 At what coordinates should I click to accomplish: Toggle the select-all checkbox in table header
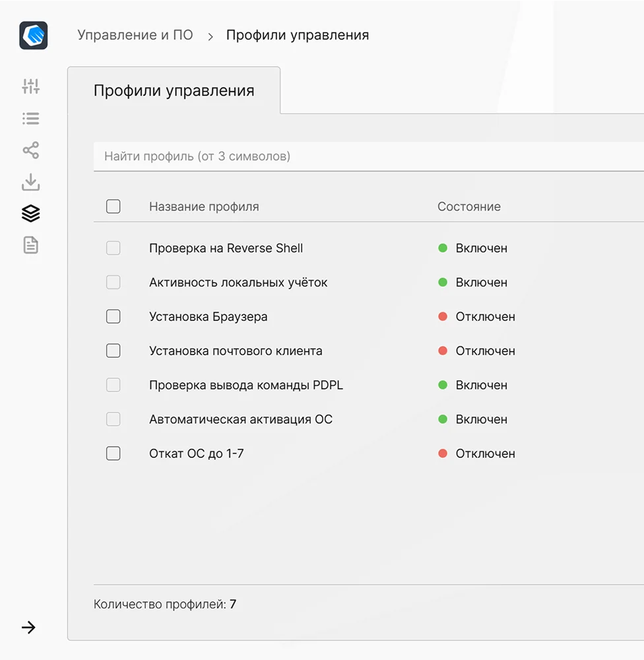[x=113, y=206]
